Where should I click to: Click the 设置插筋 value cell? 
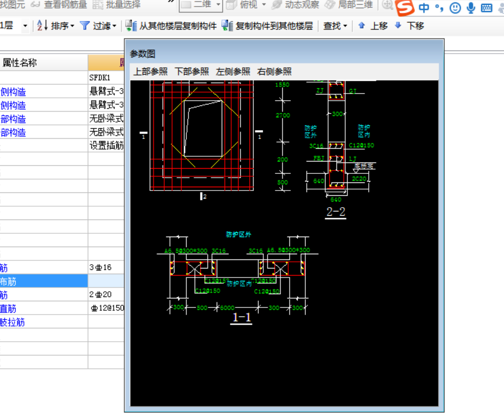tap(106, 145)
